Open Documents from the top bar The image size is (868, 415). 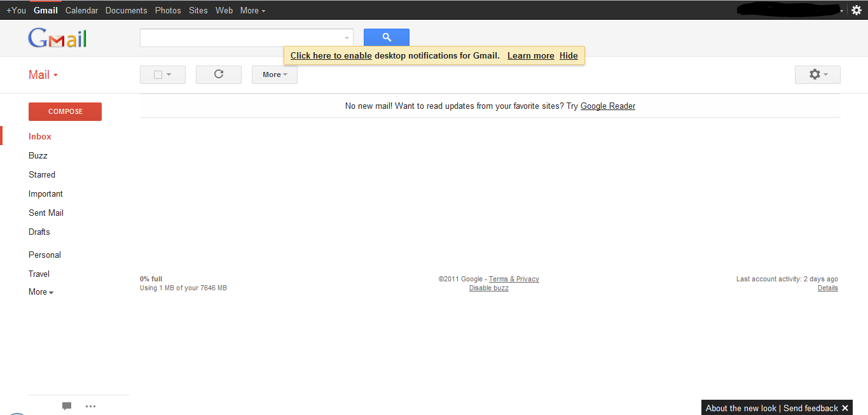[126, 10]
